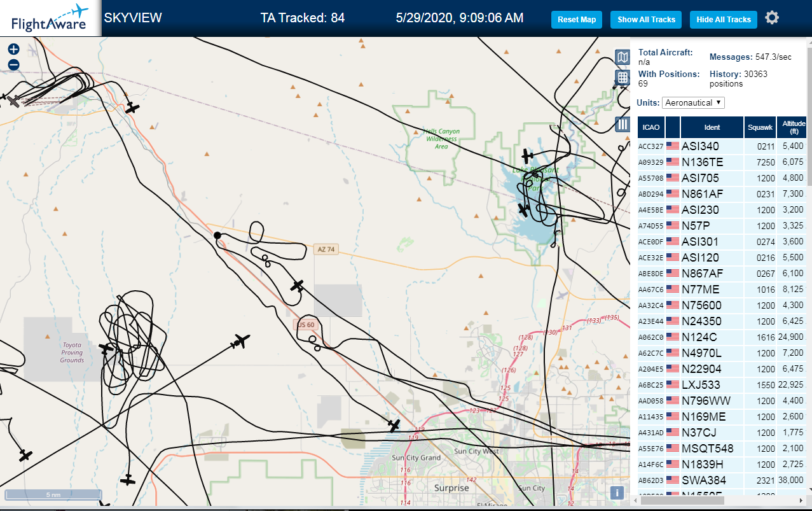
Task: Select ASI230 aircraft row
Action: (x=722, y=210)
